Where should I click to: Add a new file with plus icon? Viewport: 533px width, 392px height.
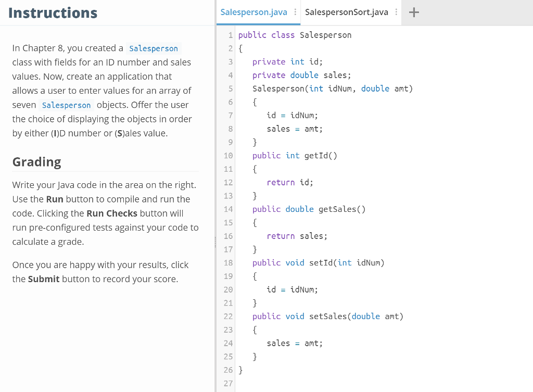tap(414, 12)
